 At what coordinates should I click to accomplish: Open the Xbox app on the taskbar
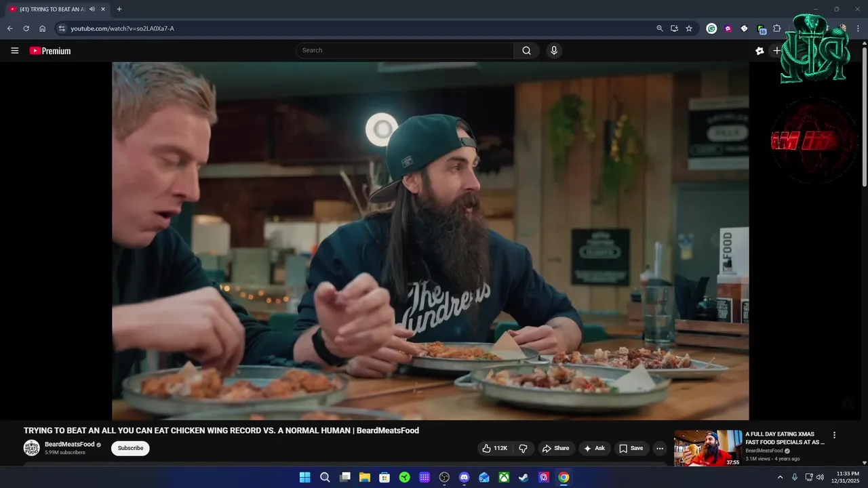[x=504, y=477]
